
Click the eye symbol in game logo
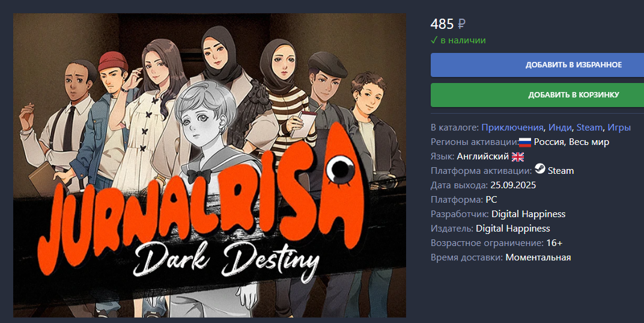(340, 167)
